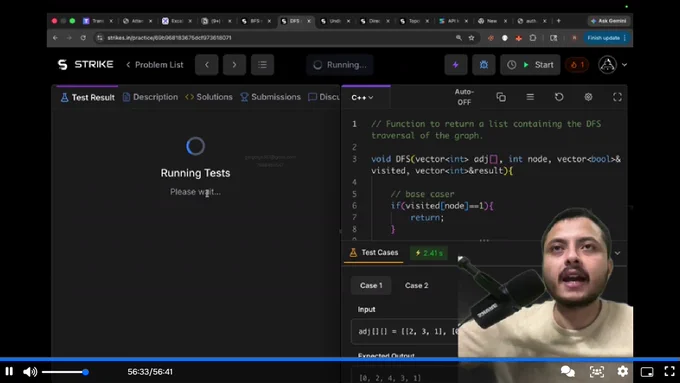The width and height of the screenshot is (680, 383).
Task: Select Case 2
Action: tap(416, 285)
